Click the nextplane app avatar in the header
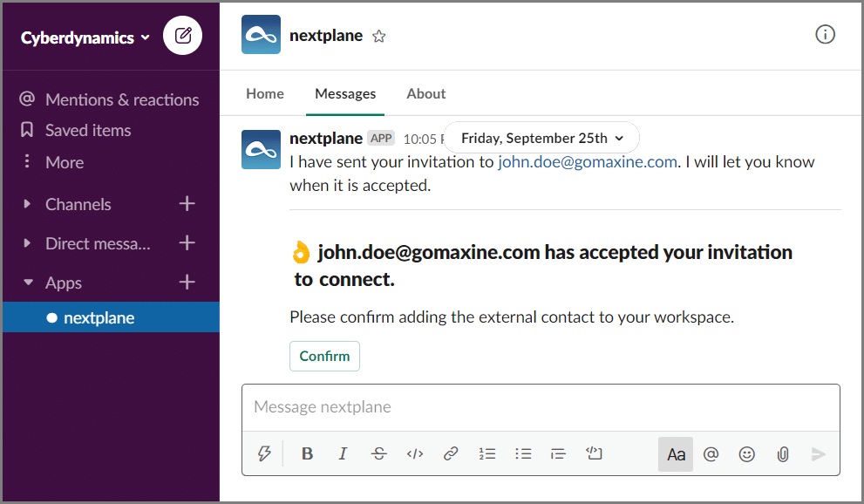This screenshot has height=504, width=864. point(262,35)
